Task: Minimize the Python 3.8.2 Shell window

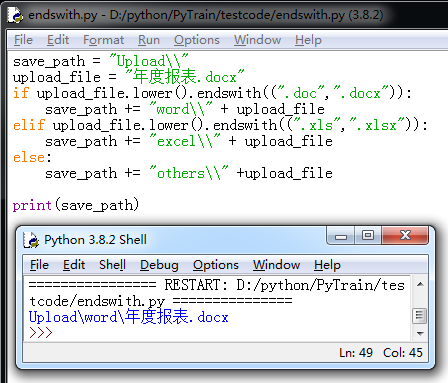Action: tap(341, 236)
